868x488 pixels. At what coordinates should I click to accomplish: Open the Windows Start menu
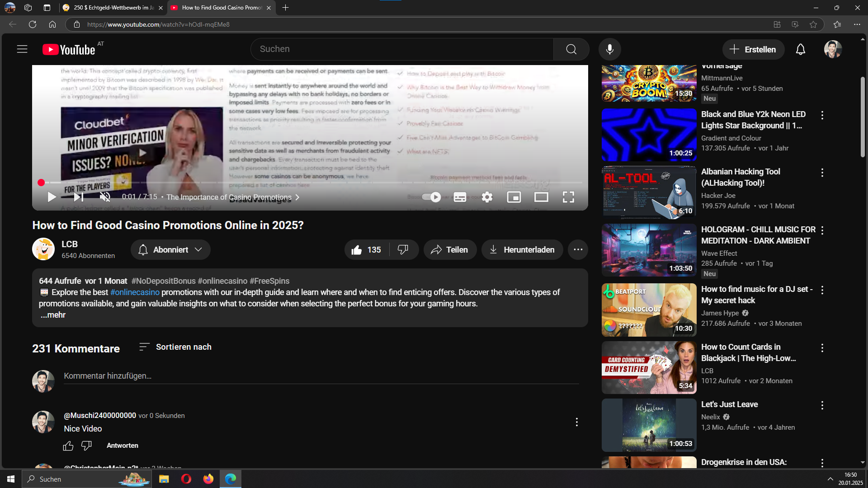pyautogui.click(x=11, y=479)
